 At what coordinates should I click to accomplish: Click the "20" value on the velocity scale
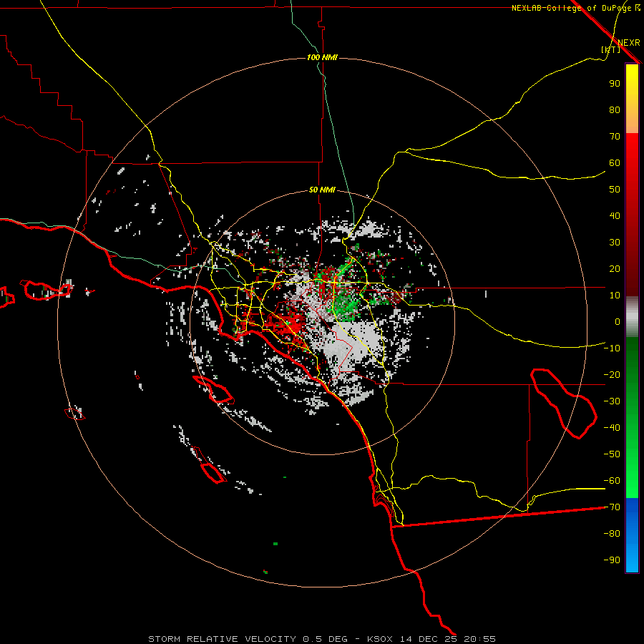point(615,269)
